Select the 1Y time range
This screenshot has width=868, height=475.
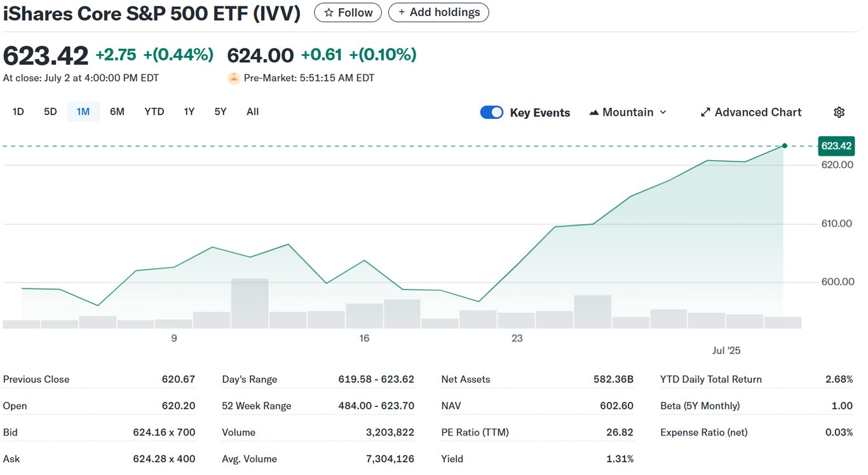189,111
